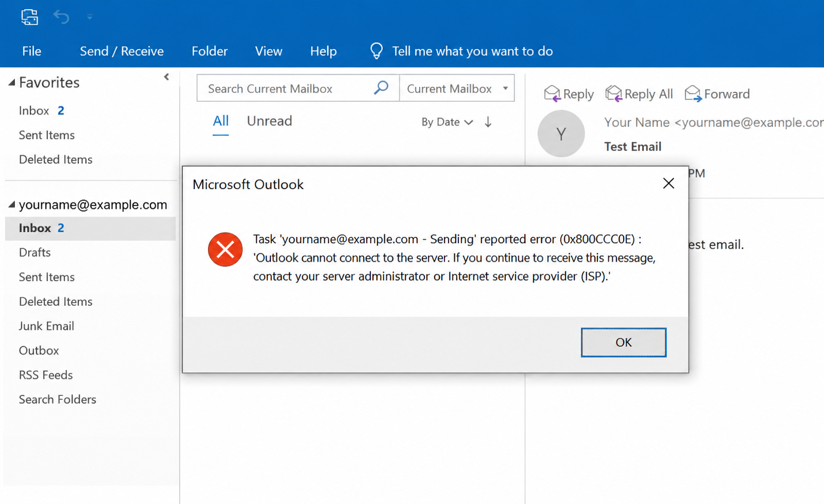824x504 pixels.
Task: Click the red error X icon in dialog
Action: click(225, 250)
